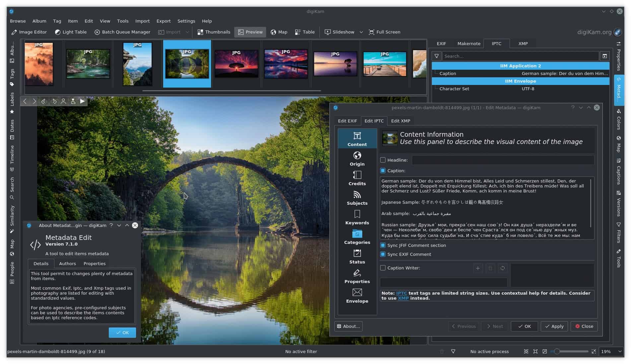Switch to Thumbnails view
The height and width of the screenshot is (364, 631).
click(214, 32)
